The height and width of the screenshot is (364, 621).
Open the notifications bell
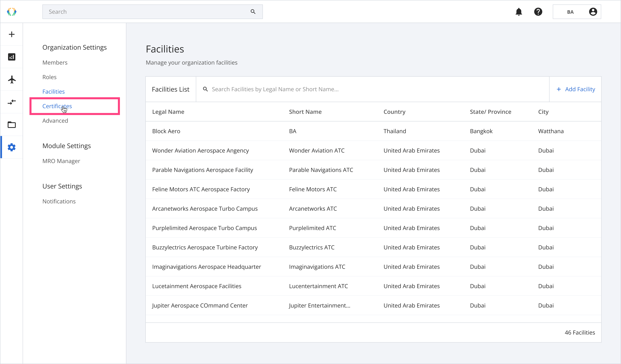coord(519,12)
